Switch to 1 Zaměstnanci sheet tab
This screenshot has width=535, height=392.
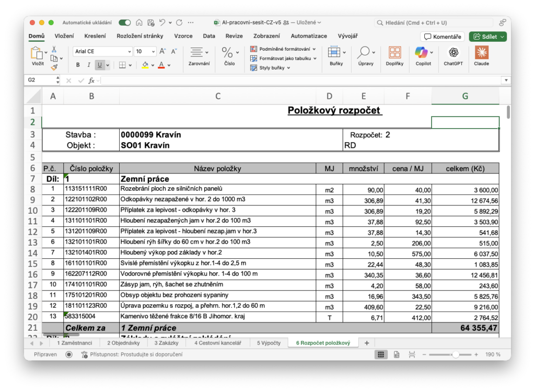(74, 343)
